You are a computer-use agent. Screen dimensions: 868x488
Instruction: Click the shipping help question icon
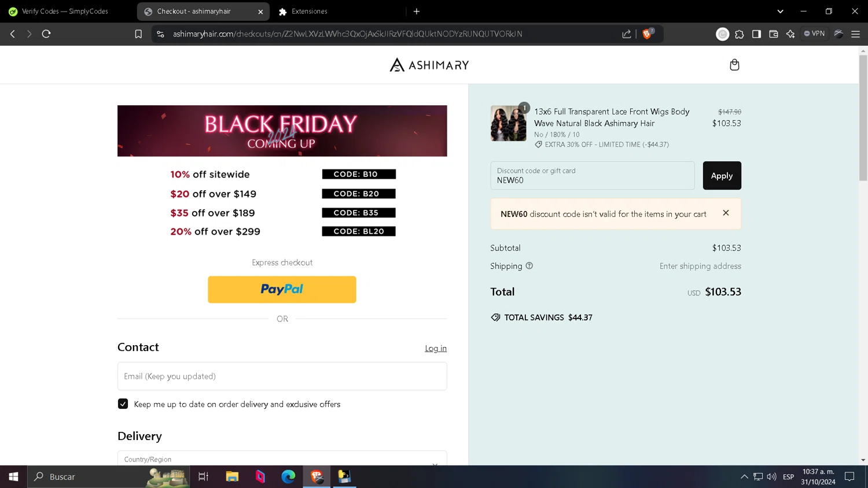pyautogui.click(x=529, y=266)
